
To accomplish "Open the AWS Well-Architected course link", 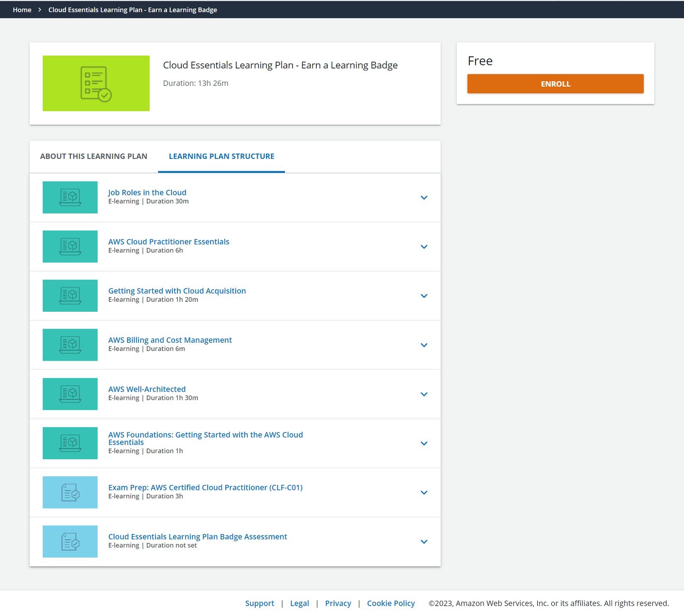I will tap(147, 389).
